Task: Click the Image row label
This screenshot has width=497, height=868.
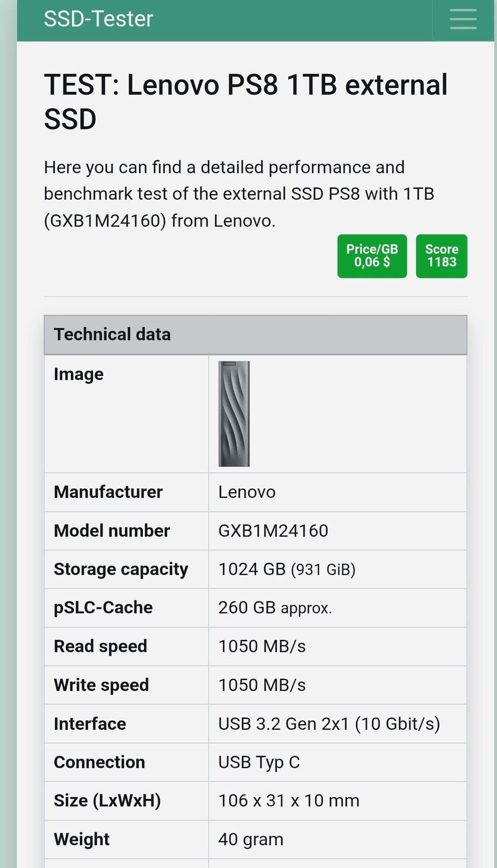Action: (x=79, y=374)
